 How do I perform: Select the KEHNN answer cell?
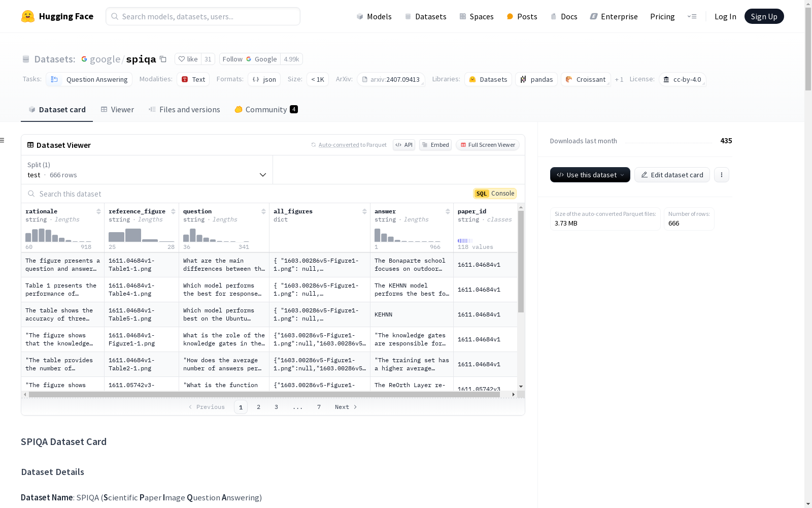pyautogui.click(x=412, y=314)
